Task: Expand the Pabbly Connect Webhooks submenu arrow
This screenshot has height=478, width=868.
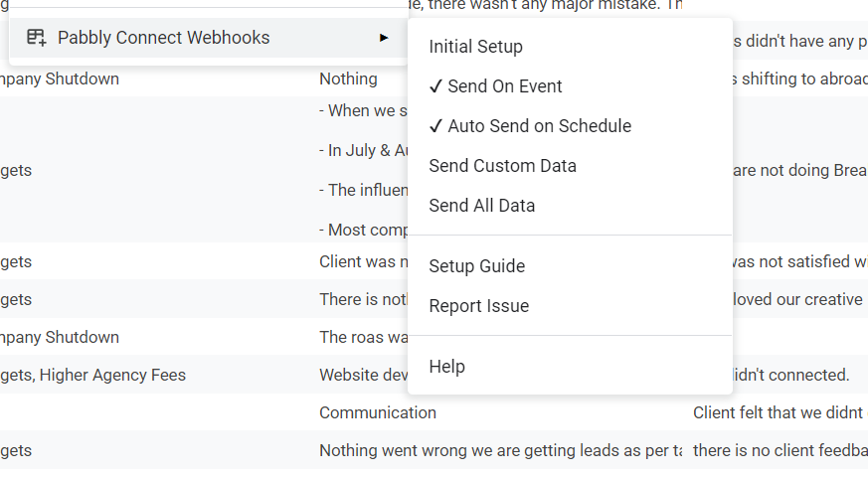Action: (384, 38)
